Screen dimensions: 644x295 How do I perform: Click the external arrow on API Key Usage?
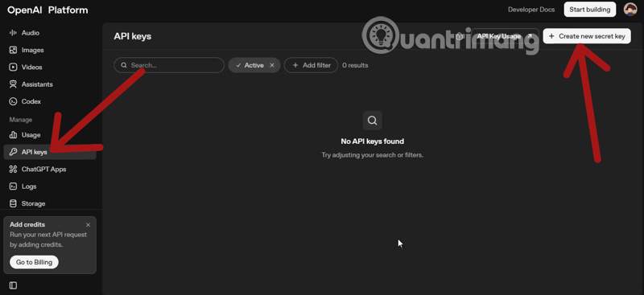530,36
